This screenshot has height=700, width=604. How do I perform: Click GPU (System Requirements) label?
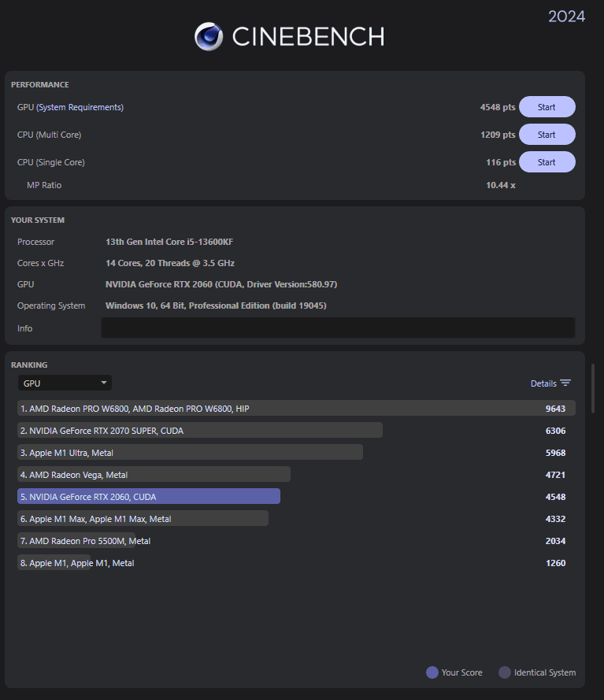70,107
